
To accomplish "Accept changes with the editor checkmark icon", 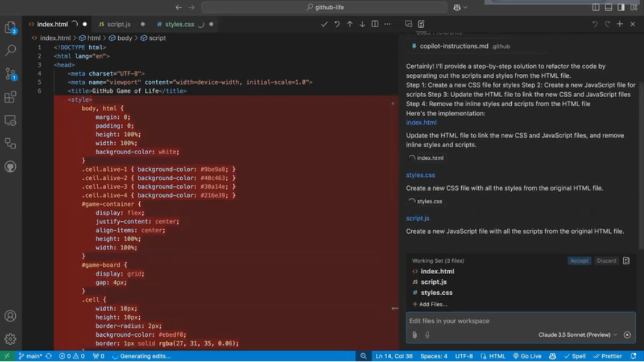I will point(324,24).
